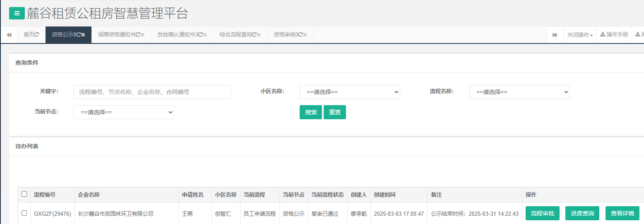Open the 小区名称 dropdown
This screenshot has height=224, width=644.
pos(350,92)
